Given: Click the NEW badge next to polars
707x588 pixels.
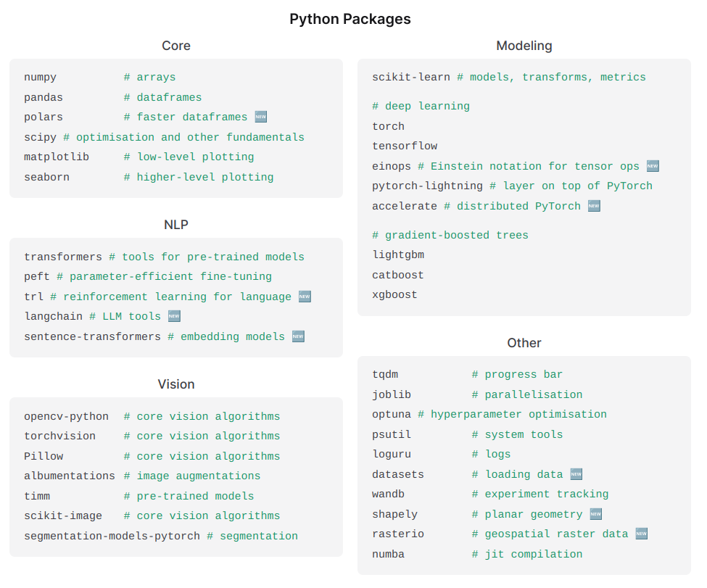Looking at the screenshot, I should click(261, 117).
